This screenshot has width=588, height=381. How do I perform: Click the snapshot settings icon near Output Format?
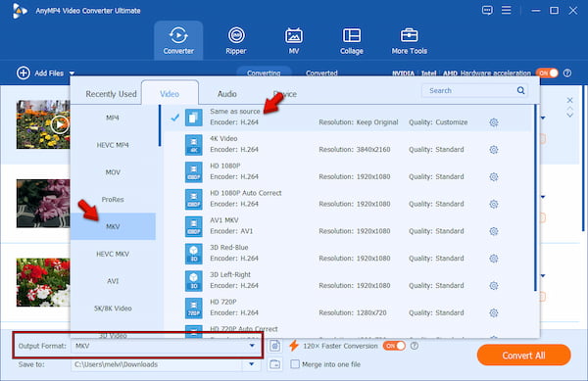[x=274, y=346]
